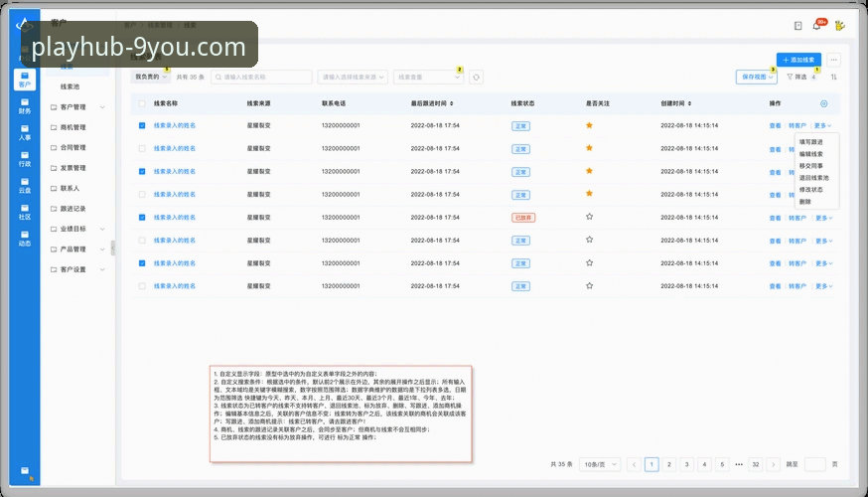Viewport: 868px width, 497px height.
Task: Click the 线索名称 search input
Action: [261, 77]
